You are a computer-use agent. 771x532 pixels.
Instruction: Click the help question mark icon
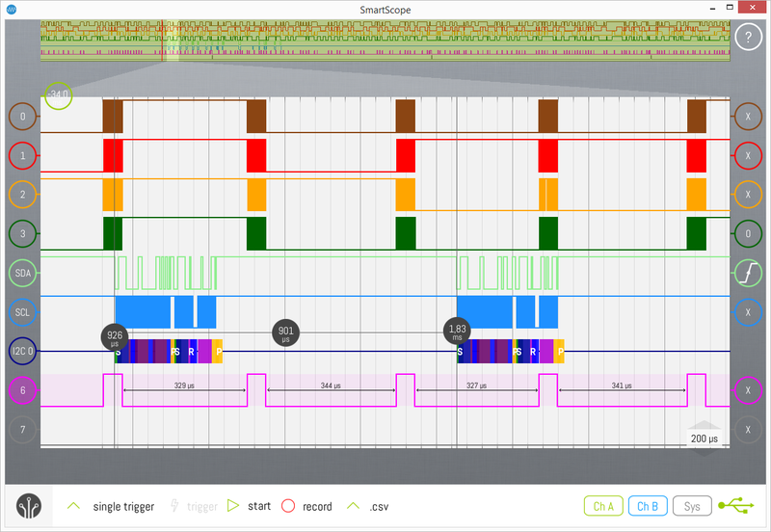point(748,38)
